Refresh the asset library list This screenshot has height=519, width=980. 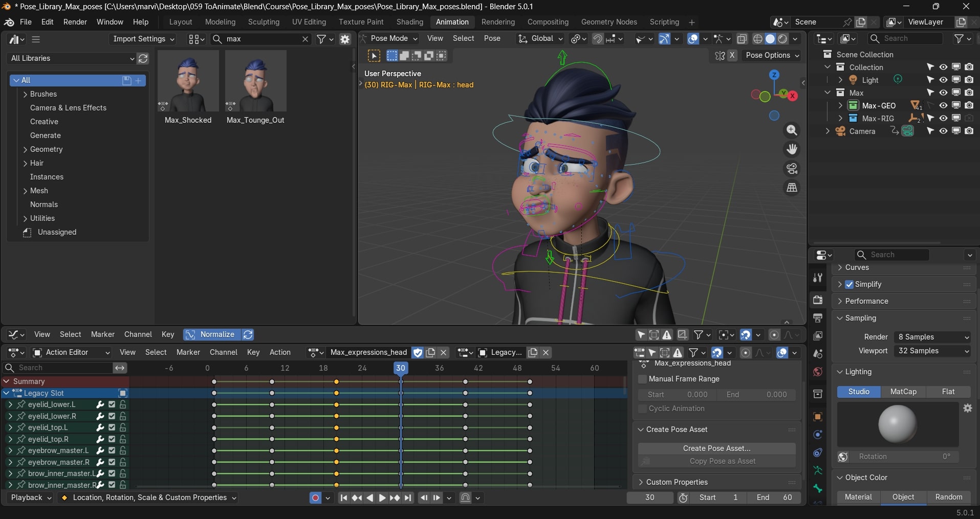coord(143,58)
